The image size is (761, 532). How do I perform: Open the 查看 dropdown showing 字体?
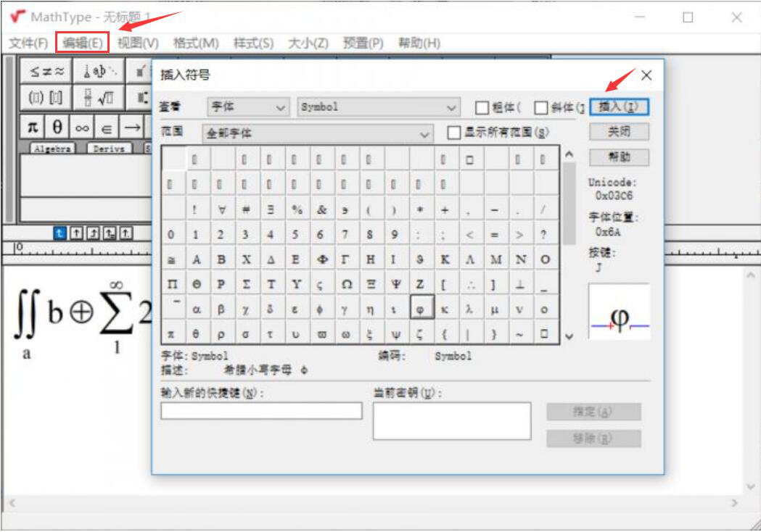pyautogui.click(x=248, y=107)
